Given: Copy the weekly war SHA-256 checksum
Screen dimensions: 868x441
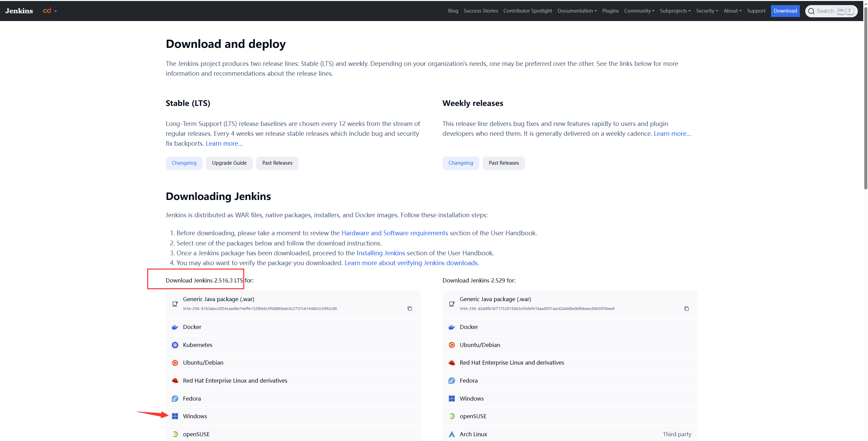Looking at the screenshot, I should point(687,309).
